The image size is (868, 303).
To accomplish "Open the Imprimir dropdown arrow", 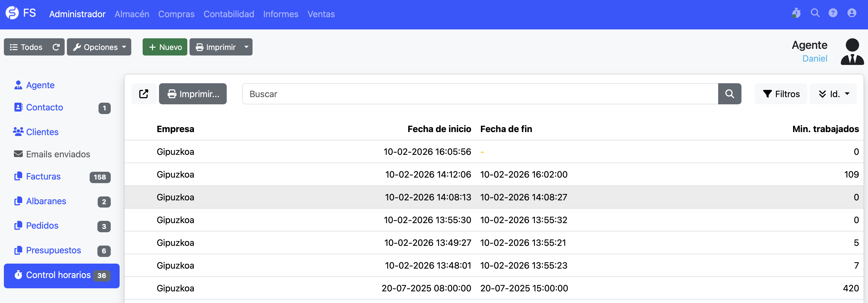I will [x=246, y=47].
